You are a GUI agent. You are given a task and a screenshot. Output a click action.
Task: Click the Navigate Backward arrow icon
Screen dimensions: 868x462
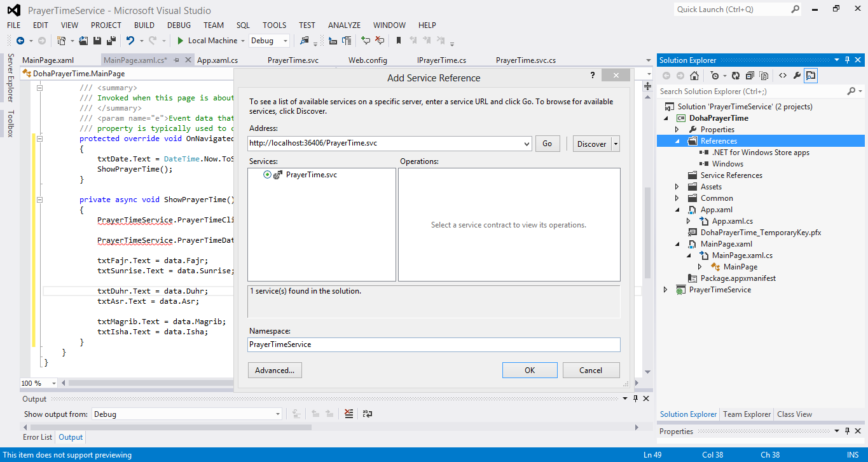pos(20,41)
